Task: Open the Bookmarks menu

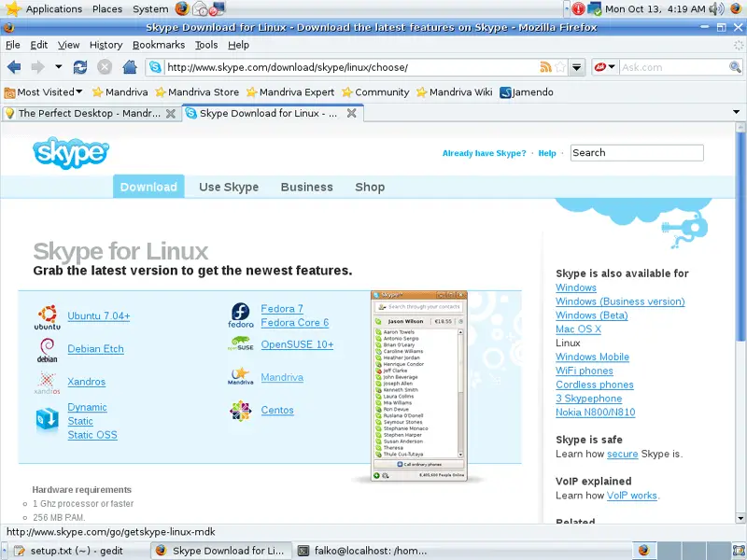Action: pos(159,45)
